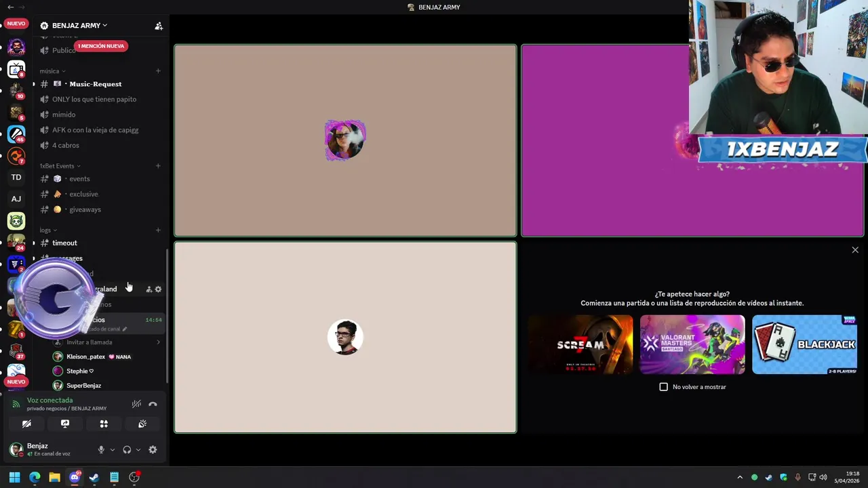
Task: Open the server with the 37 badge
Action: click(x=16, y=351)
